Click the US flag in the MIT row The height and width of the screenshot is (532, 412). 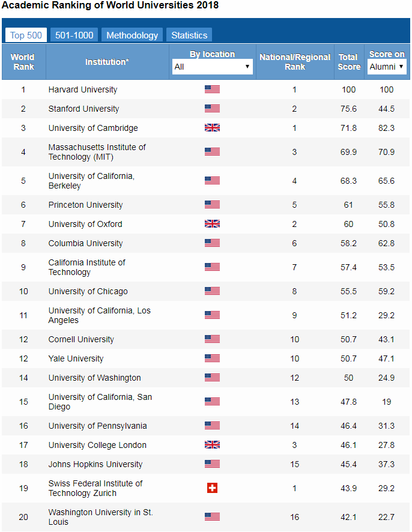[x=212, y=152]
